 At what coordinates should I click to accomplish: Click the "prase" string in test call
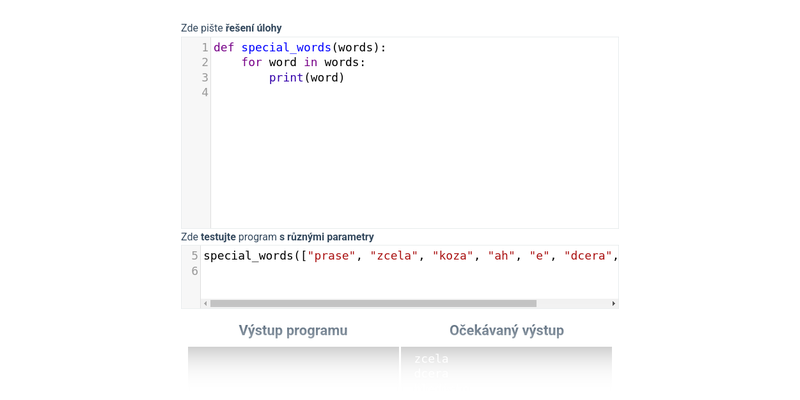point(331,255)
